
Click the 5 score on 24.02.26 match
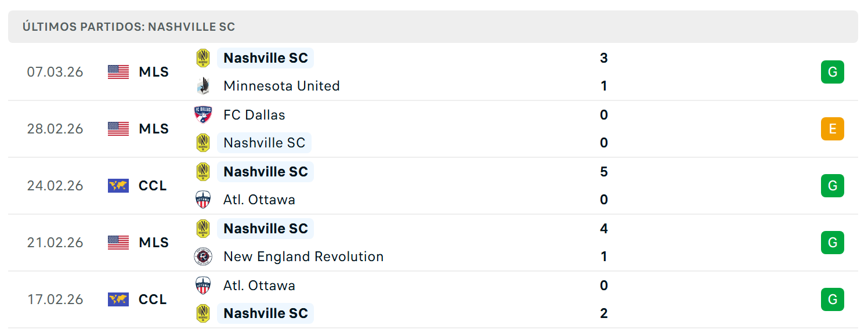604,172
